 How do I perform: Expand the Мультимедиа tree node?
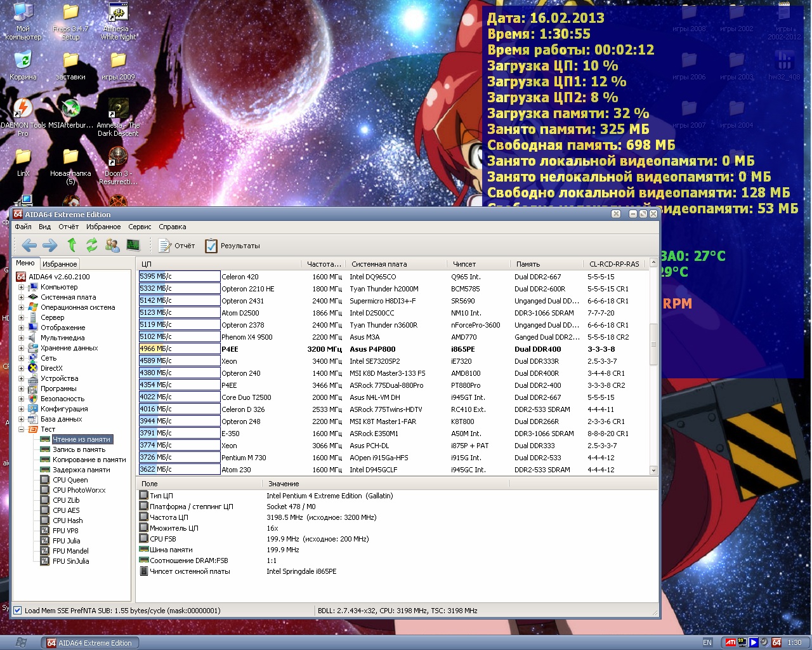click(21, 338)
